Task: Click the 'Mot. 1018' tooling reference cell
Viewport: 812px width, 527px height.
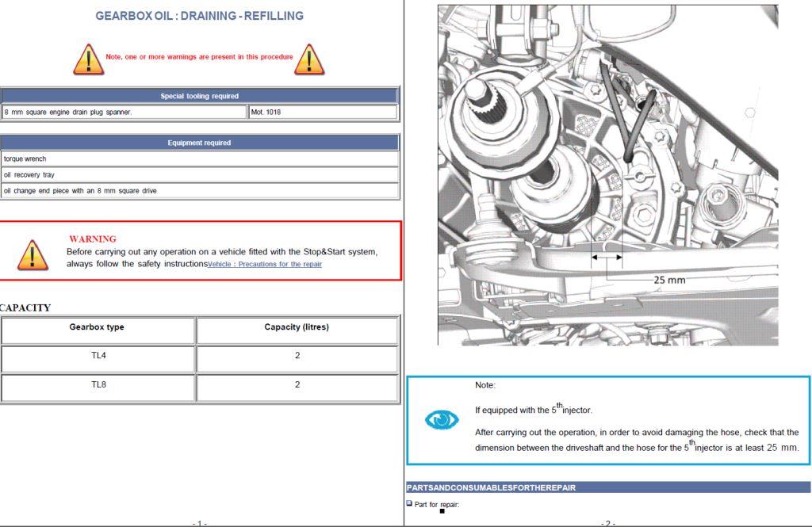Action: [x=323, y=112]
